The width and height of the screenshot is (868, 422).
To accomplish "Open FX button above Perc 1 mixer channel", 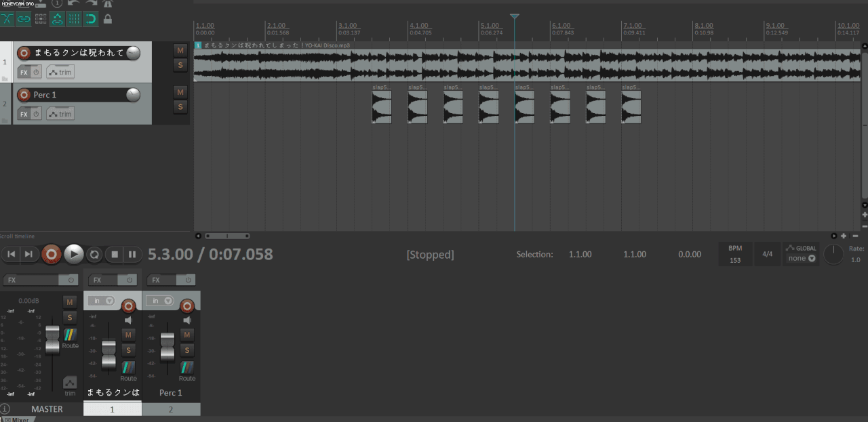I will (x=162, y=280).
